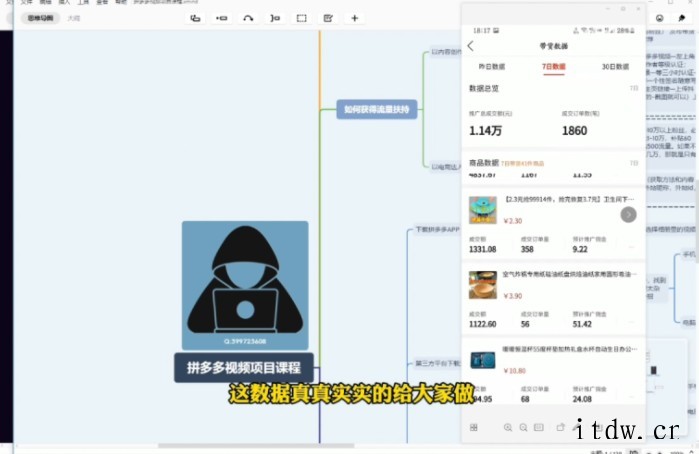Close the phone data image window
This screenshot has height=454, width=699.
(638, 9)
